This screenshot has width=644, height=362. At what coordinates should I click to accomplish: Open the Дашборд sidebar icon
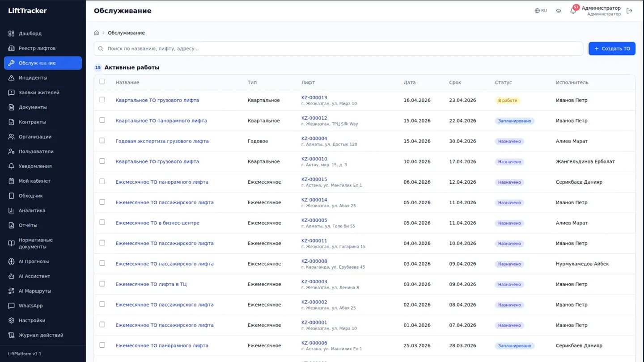point(12,34)
